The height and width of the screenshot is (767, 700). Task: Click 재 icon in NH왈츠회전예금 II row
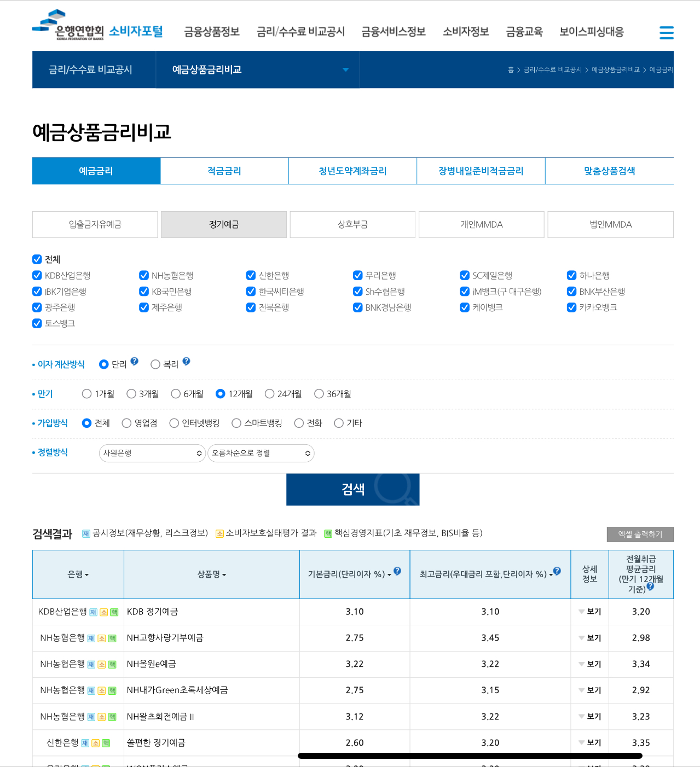pos(91,717)
